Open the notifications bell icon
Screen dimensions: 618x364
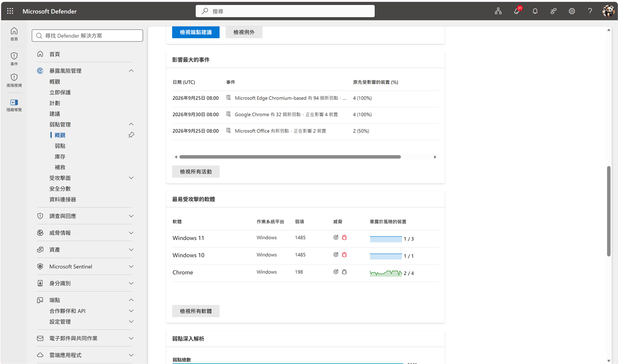[535, 11]
